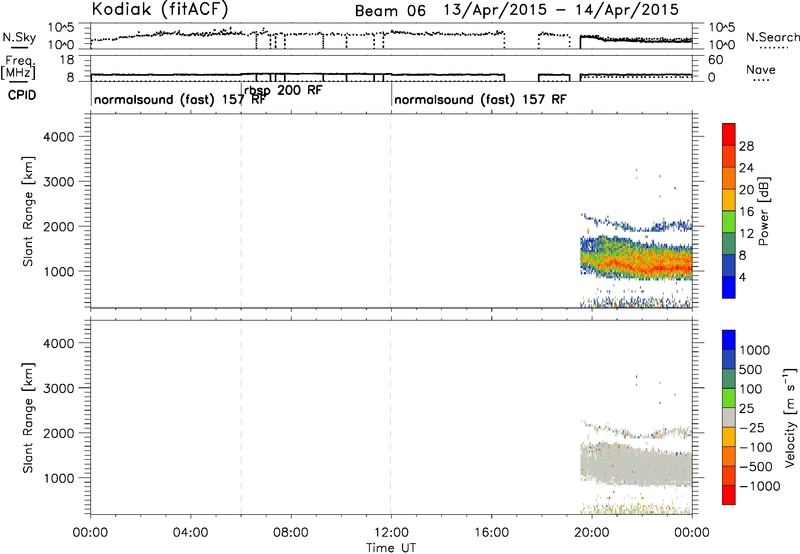Click the Velocity [m s-1] colorbar title
The height and width of the screenshot is (554, 800).
[790, 417]
